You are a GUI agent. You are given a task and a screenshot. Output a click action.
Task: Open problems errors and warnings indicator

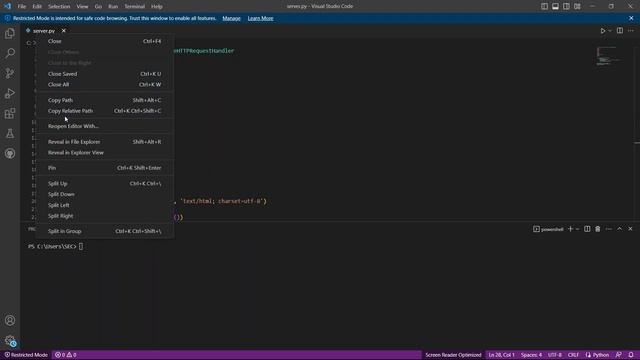(66, 355)
